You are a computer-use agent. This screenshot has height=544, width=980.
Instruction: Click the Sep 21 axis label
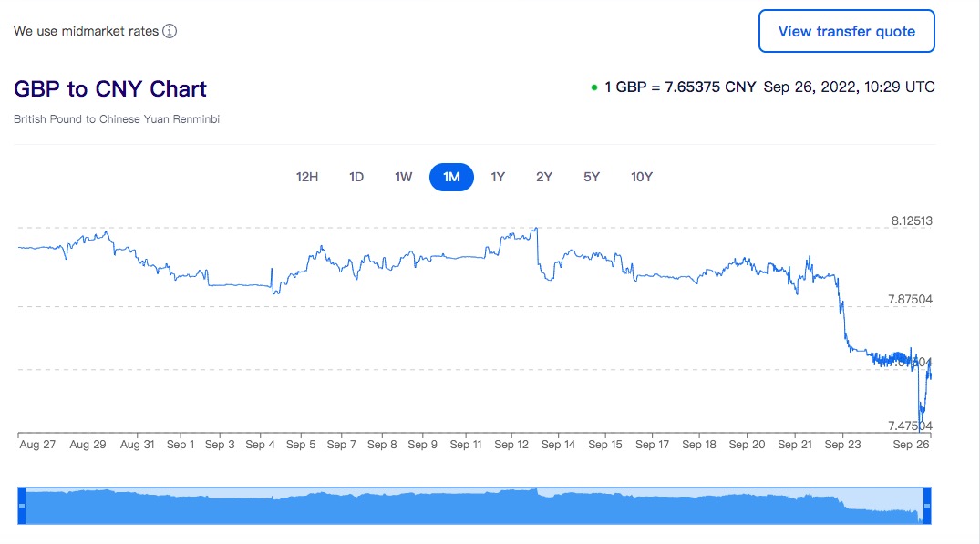795,444
